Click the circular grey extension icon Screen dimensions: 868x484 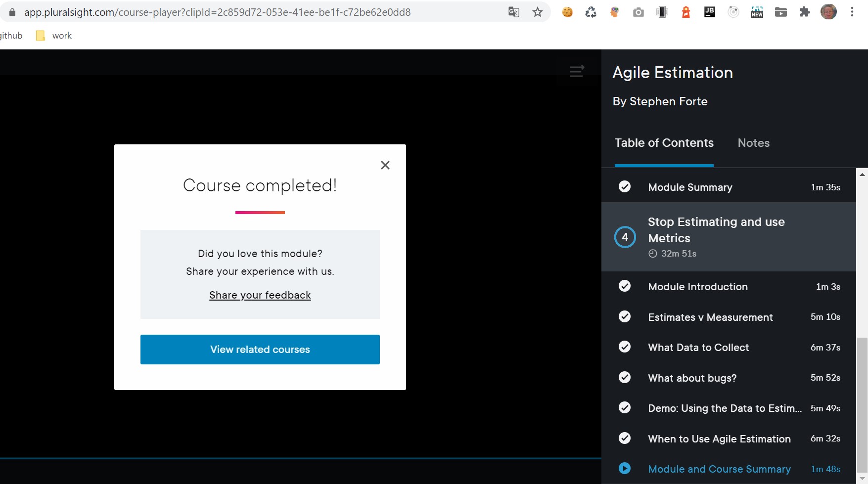[x=733, y=12]
